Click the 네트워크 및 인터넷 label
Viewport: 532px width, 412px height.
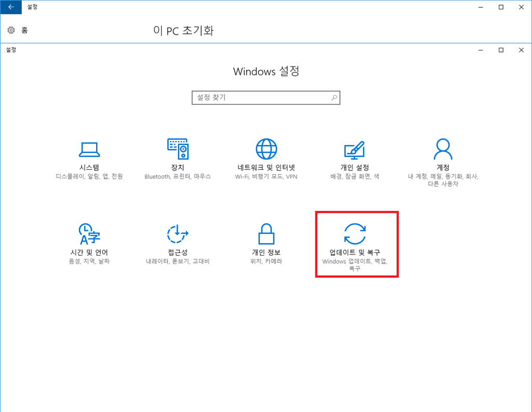(267, 167)
